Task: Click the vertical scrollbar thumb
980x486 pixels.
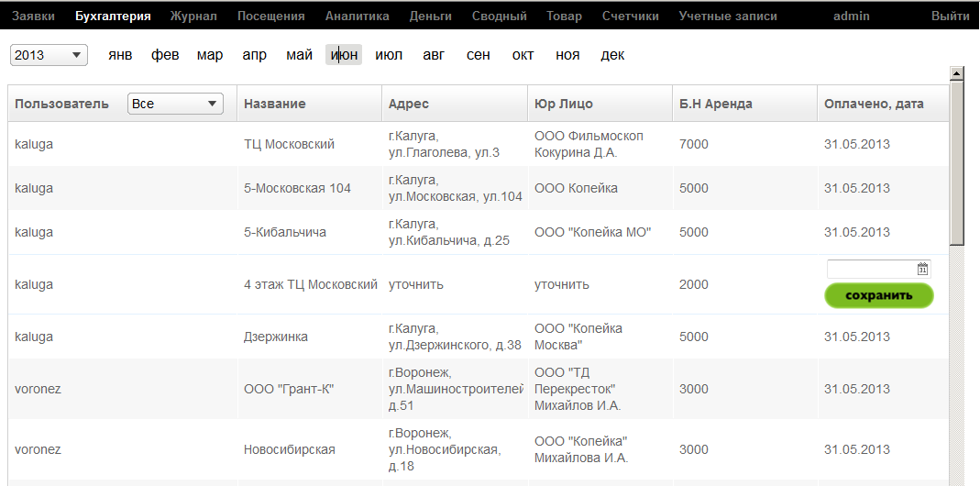Action: coord(956,162)
